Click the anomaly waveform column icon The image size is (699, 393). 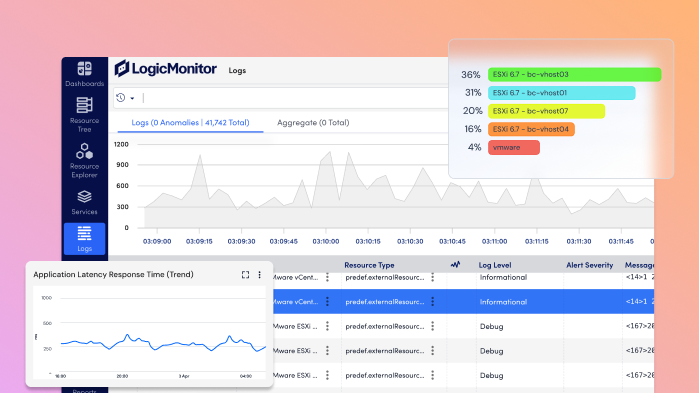pyautogui.click(x=455, y=265)
